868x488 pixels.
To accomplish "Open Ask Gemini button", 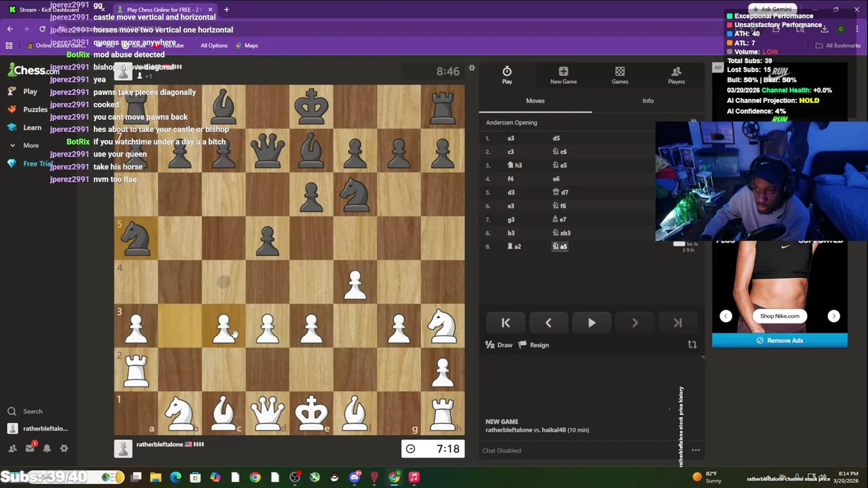I will point(771,9).
